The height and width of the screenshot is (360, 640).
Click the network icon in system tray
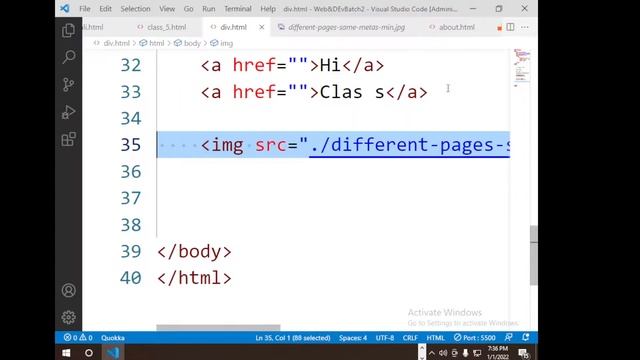coord(477,353)
